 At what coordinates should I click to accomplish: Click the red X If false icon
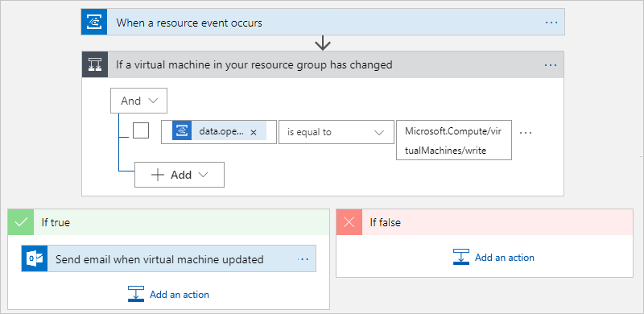pyautogui.click(x=349, y=222)
